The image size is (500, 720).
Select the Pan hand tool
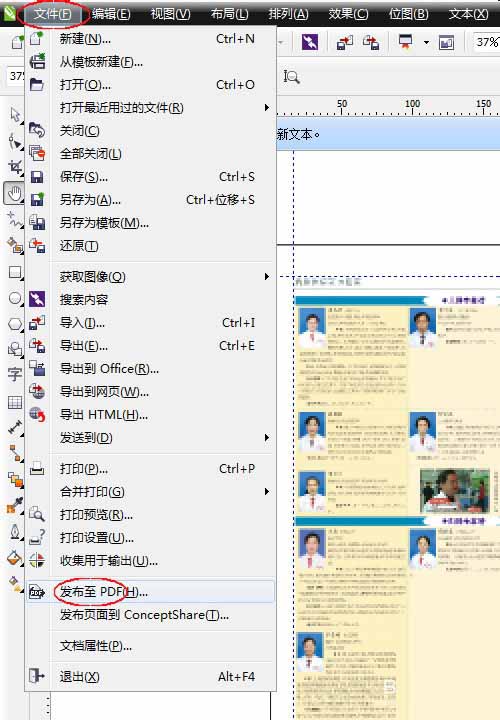pyautogui.click(x=15, y=193)
